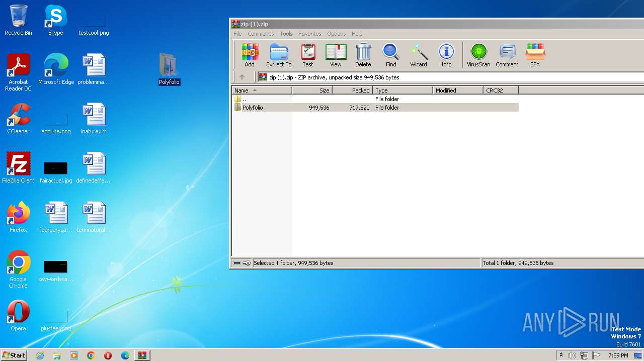Click the taskbar clock 7:59 PM
This screenshot has width=644, height=362.
(x=618, y=355)
